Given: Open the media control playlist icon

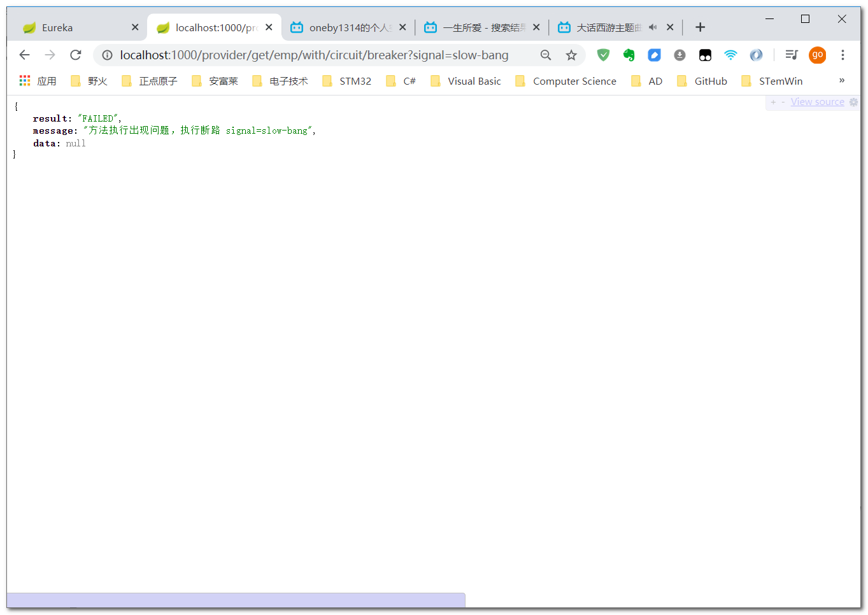Looking at the screenshot, I should tap(792, 55).
